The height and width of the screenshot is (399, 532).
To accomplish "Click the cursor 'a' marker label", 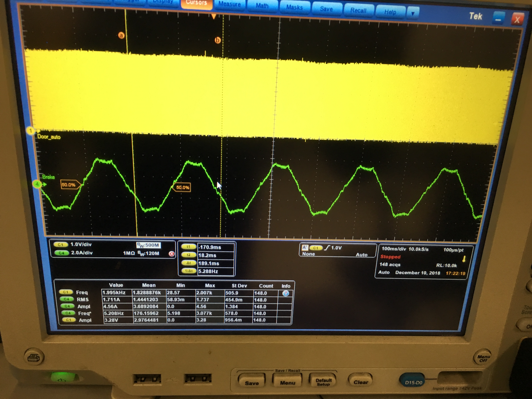I will [121, 36].
